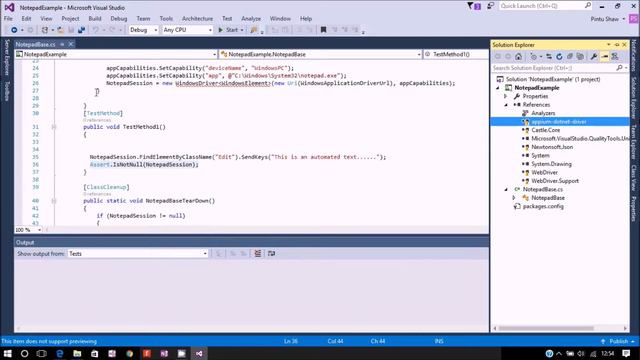Click the Find in Files toolbar icon

tap(254, 30)
